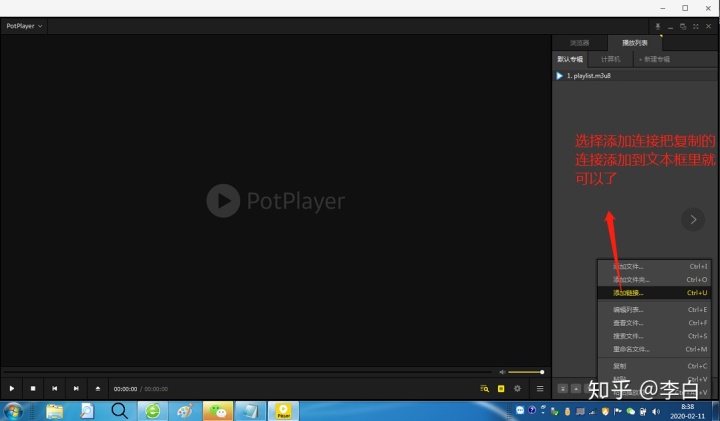Choose 添加文件... Ctrl+I menu entry
The height and width of the screenshot is (421, 720).
654,266
